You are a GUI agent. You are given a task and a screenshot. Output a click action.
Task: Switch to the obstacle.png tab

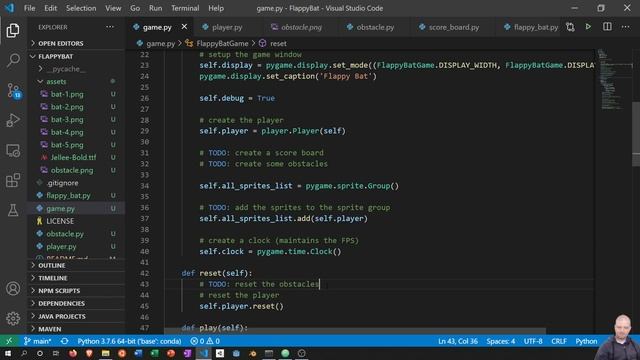(x=301, y=27)
